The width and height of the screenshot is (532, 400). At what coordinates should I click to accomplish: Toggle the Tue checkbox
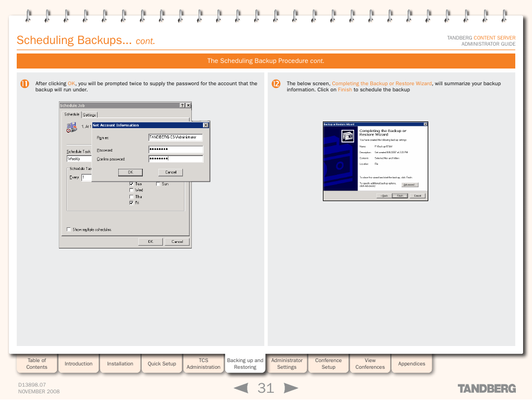coord(131,184)
